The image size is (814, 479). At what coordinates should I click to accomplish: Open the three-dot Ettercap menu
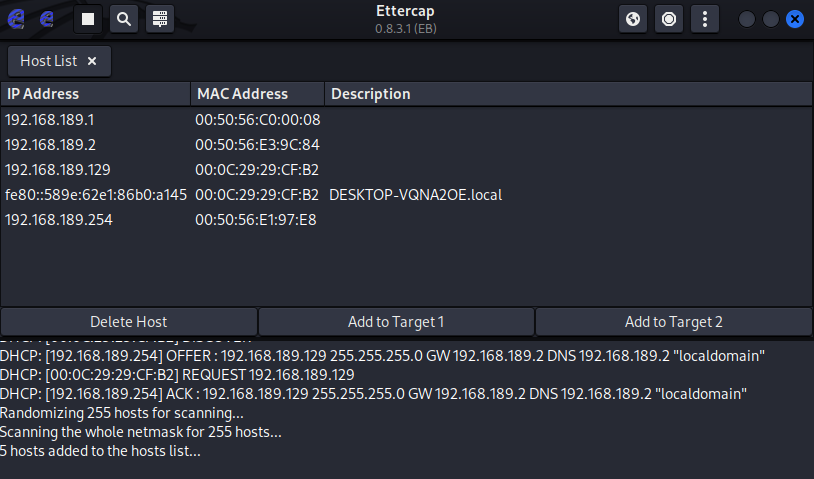click(x=705, y=19)
